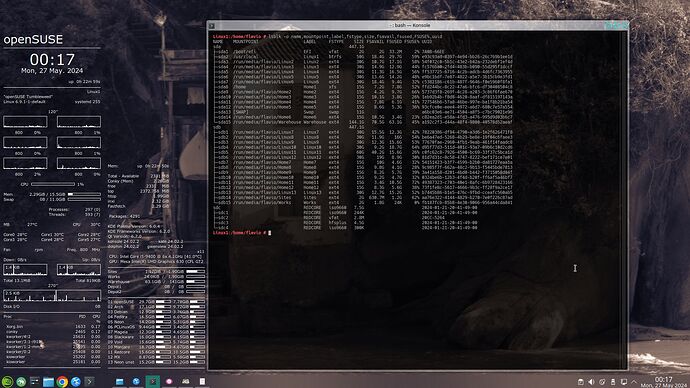Viewport: 690px width, 388px height.
Task: Open the panel clock showing 00:17
Action: click(664, 382)
